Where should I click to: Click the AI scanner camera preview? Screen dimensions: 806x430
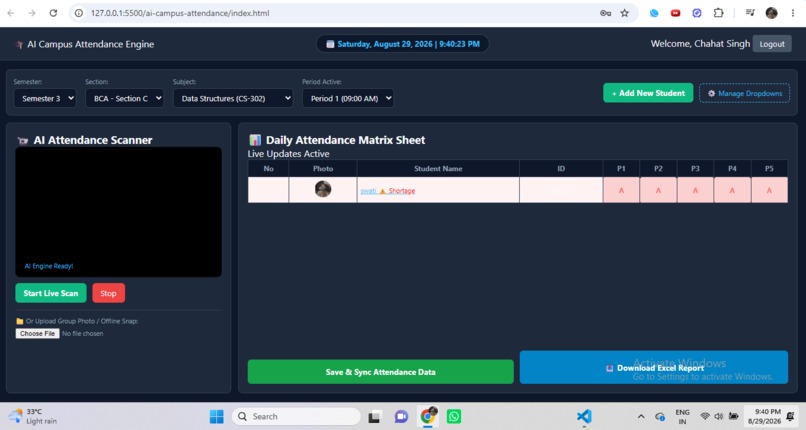[x=118, y=212]
